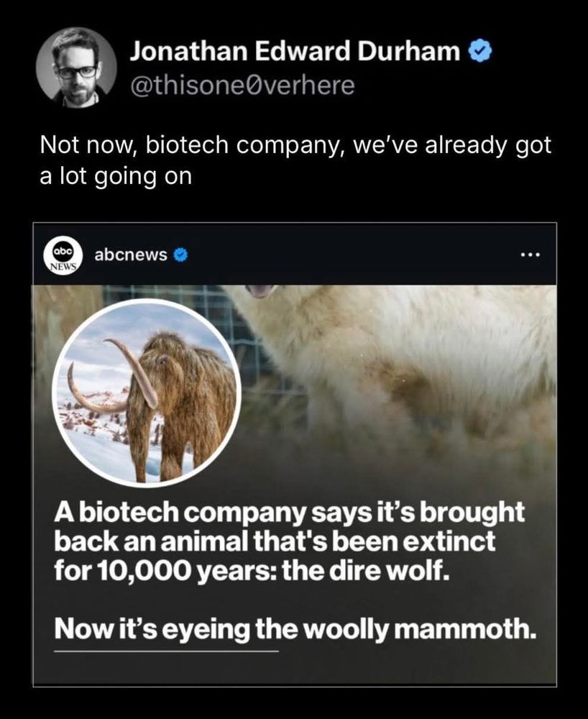Tap the ABC News logo avatar
The width and height of the screenshot is (588, 719).
point(63,255)
